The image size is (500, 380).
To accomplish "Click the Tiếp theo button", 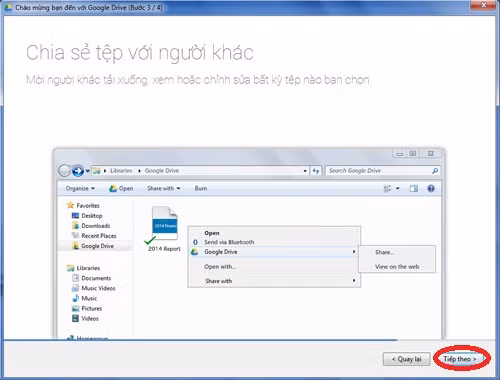I will 460,359.
